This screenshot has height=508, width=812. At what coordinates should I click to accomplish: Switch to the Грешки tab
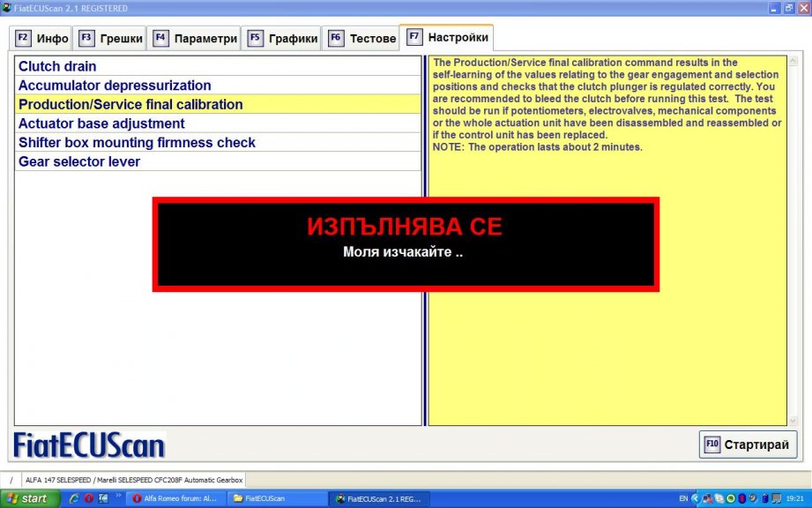pyautogui.click(x=109, y=39)
